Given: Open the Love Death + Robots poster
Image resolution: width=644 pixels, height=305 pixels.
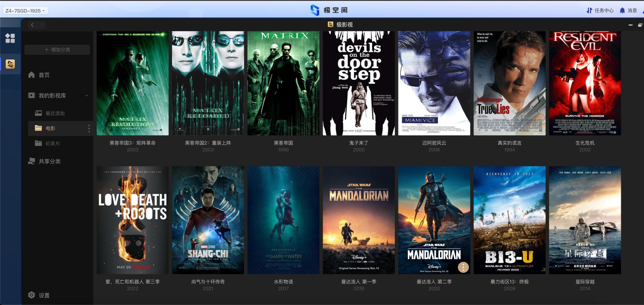Looking at the screenshot, I should 132,220.
